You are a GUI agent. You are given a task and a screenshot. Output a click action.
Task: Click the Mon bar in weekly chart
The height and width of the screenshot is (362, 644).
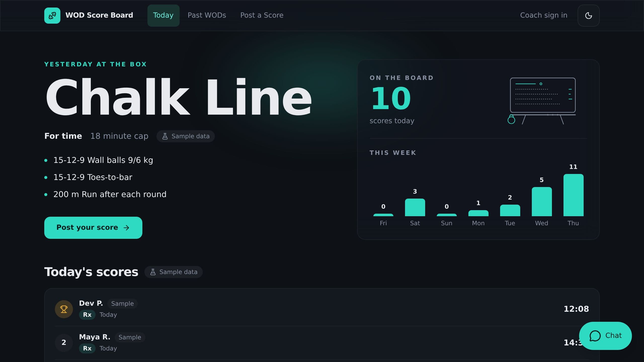pyautogui.click(x=478, y=213)
